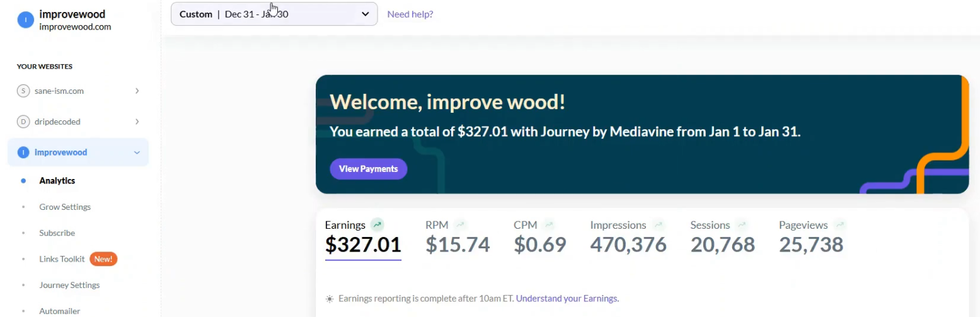Click the sun icon beside earnings reporting note

(x=329, y=299)
